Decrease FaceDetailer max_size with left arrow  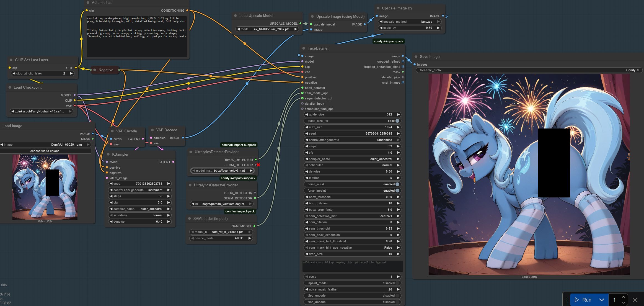306,127
